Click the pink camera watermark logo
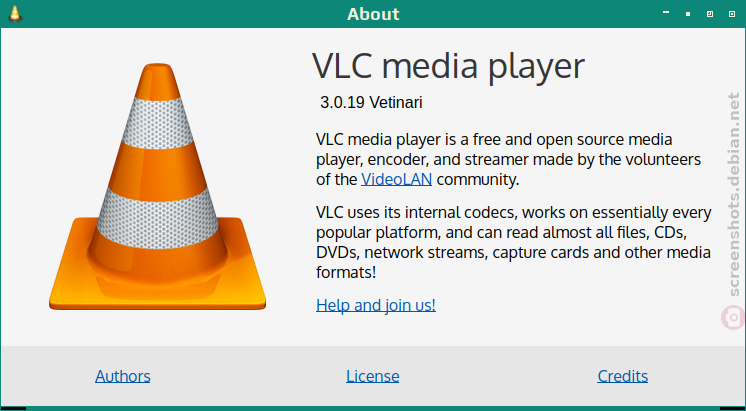 click(x=733, y=317)
